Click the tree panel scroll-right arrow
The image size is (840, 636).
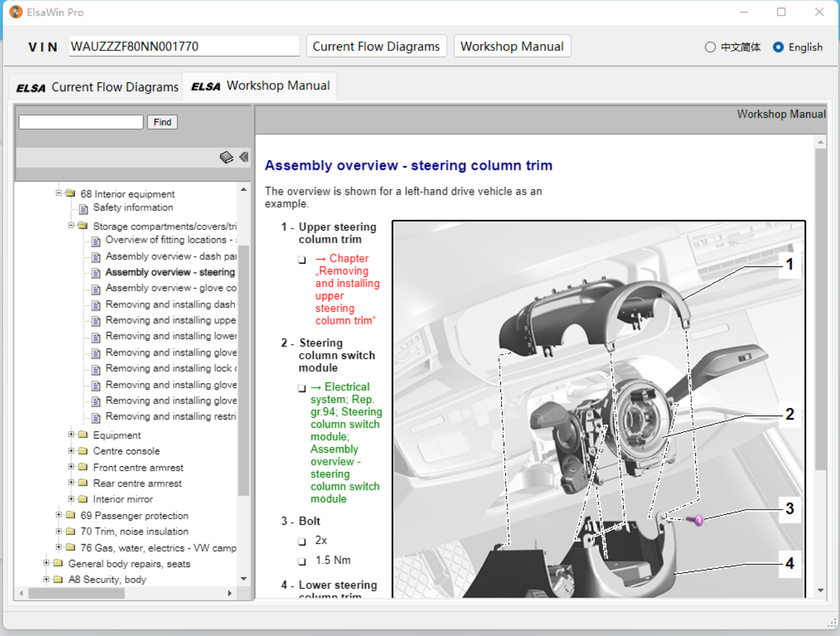point(230,593)
